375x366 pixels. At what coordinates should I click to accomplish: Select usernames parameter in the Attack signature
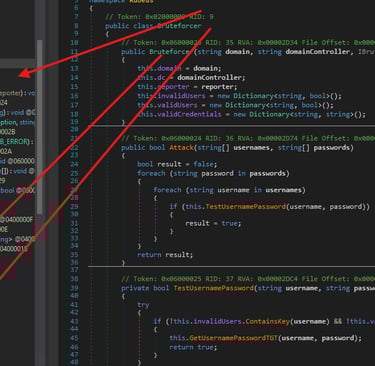coord(251,147)
